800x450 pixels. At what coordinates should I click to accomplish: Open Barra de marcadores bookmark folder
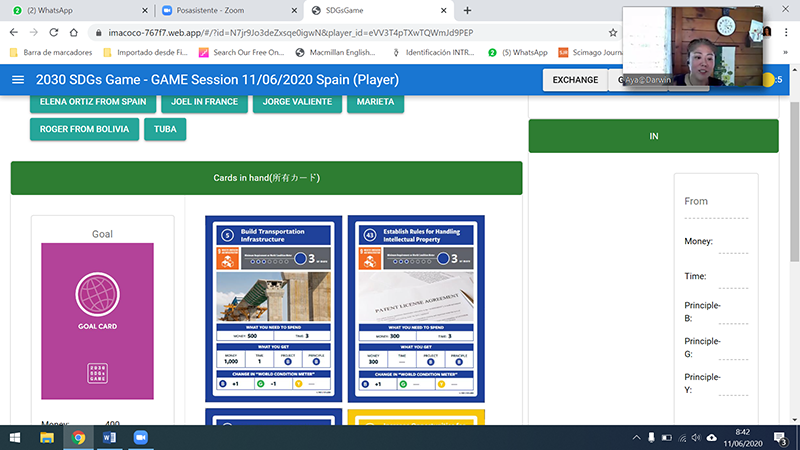click(51, 53)
